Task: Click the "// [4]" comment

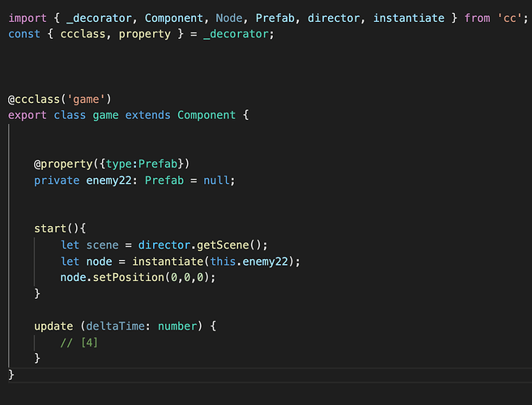Action: tap(79, 343)
